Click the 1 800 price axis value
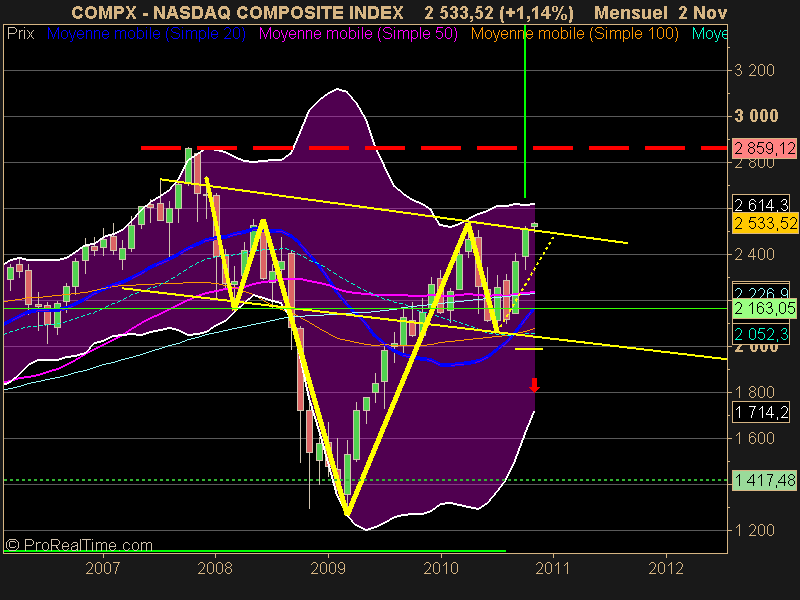This screenshot has height=600, width=800. point(754,392)
